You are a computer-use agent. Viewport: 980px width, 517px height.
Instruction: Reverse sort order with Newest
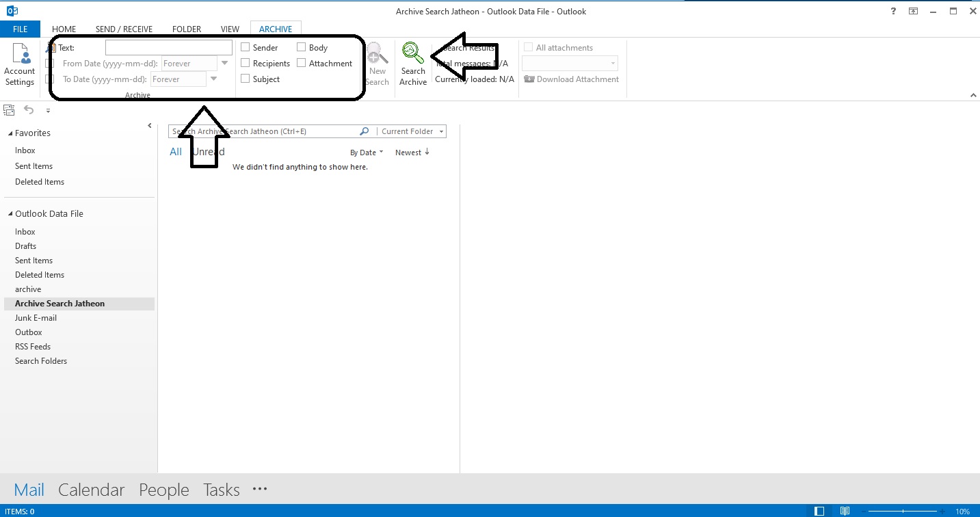[x=412, y=153]
